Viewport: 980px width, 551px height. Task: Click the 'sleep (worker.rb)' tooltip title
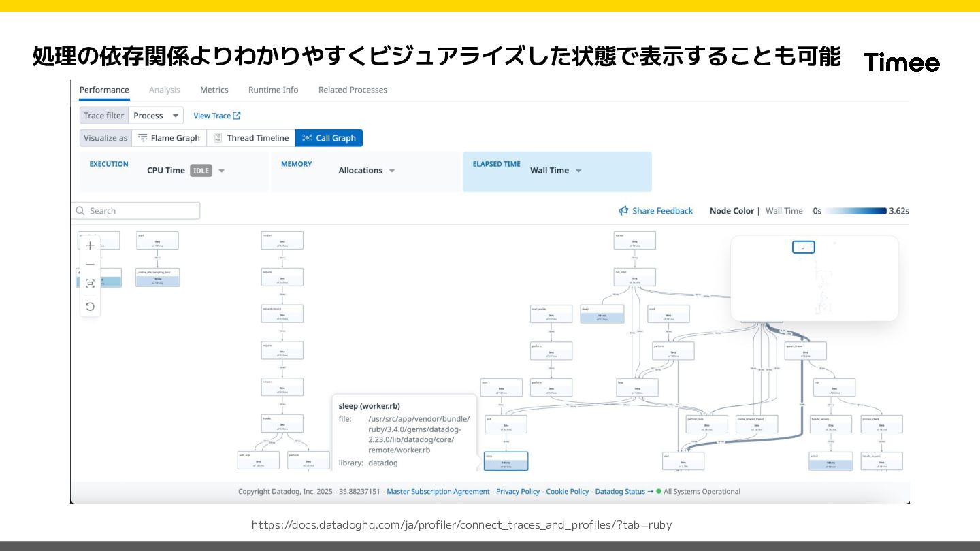pos(370,406)
